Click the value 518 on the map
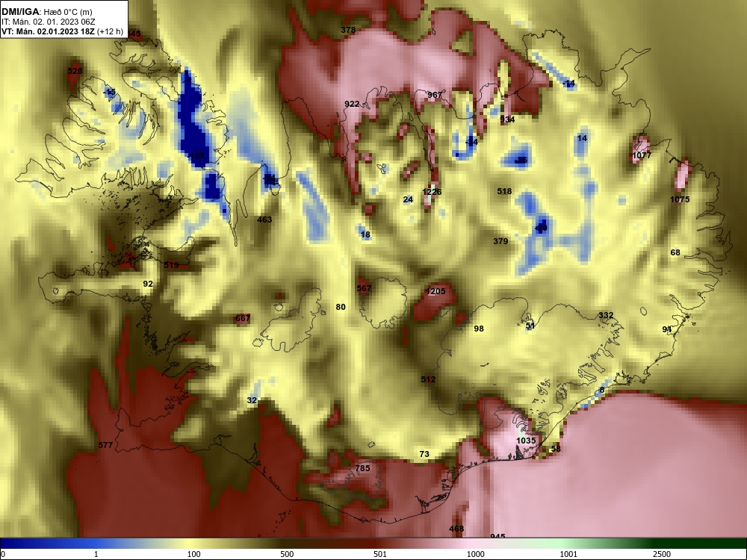Screen dimensions: 747x560 (x=504, y=191)
